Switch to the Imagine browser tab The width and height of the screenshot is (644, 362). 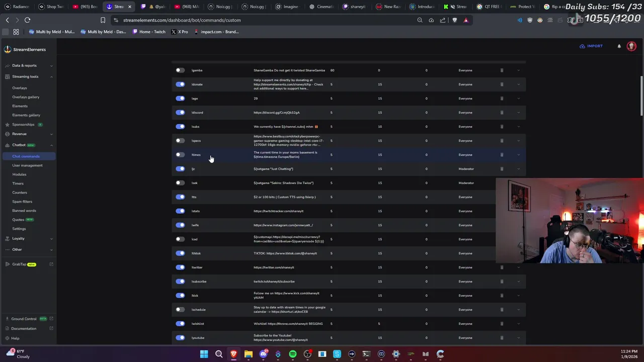pyautogui.click(x=287, y=7)
